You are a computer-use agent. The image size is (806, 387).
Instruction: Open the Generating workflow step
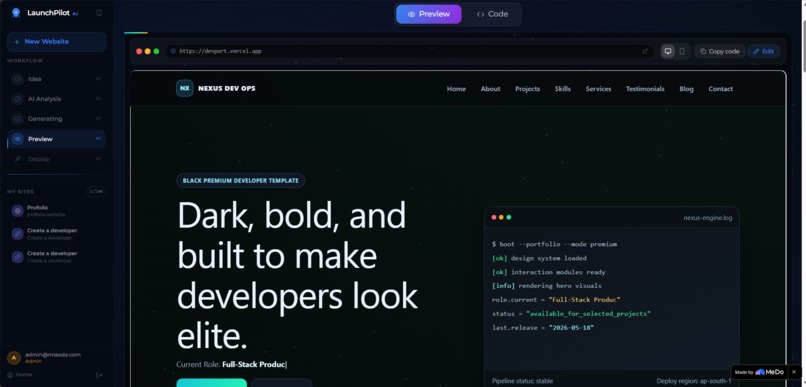(x=57, y=119)
